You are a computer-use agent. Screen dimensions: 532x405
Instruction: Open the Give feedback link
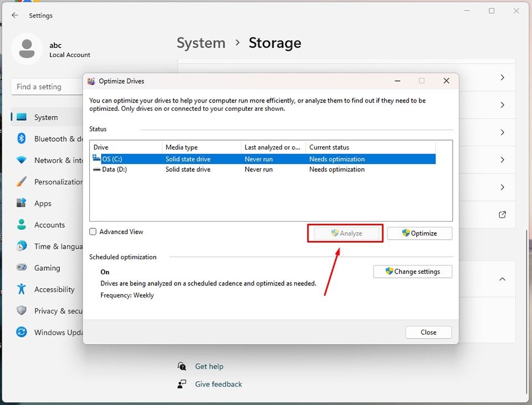tap(218, 384)
